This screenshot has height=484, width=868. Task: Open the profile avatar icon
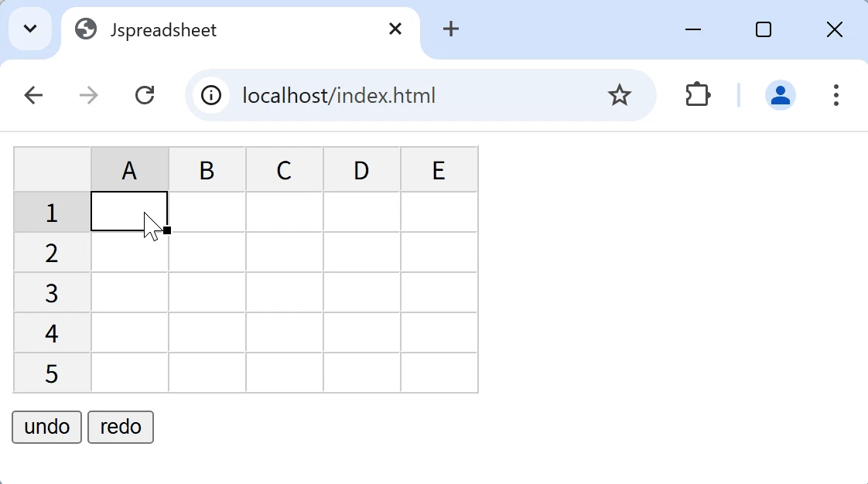click(780, 95)
